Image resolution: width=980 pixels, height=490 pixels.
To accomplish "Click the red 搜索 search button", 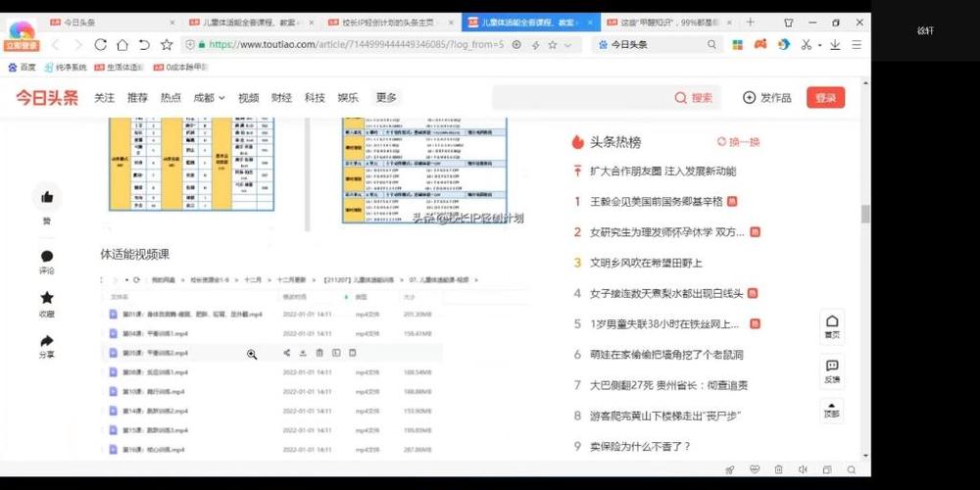I will pyautogui.click(x=694, y=97).
